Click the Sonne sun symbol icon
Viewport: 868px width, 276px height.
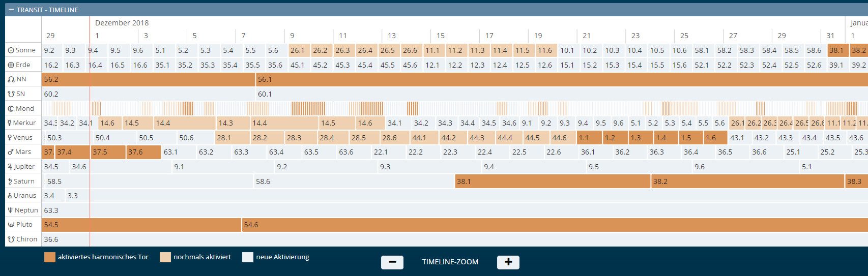(11, 50)
